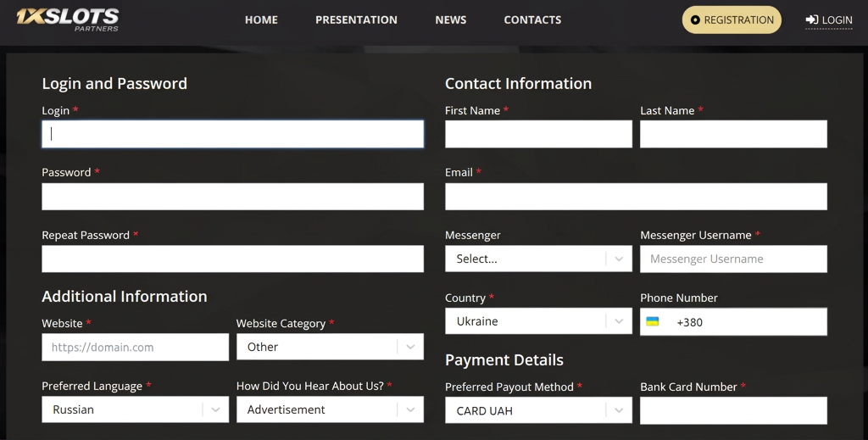Click the REGISTRATION button

click(x=732, y=20)
